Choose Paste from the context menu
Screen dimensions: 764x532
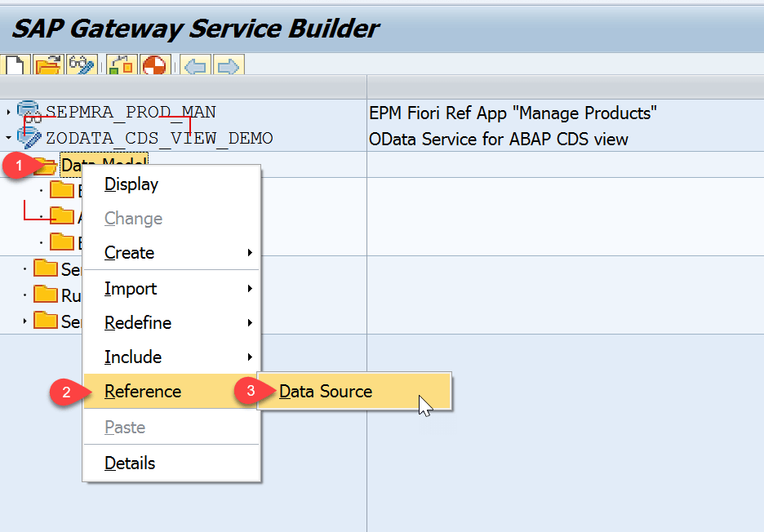coord(171,428)
